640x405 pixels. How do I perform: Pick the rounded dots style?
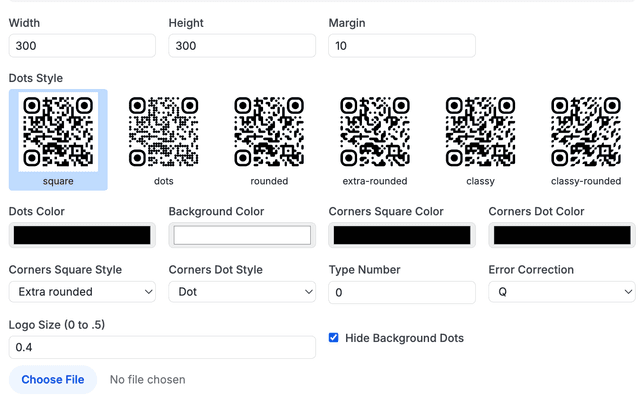(269, 140)
